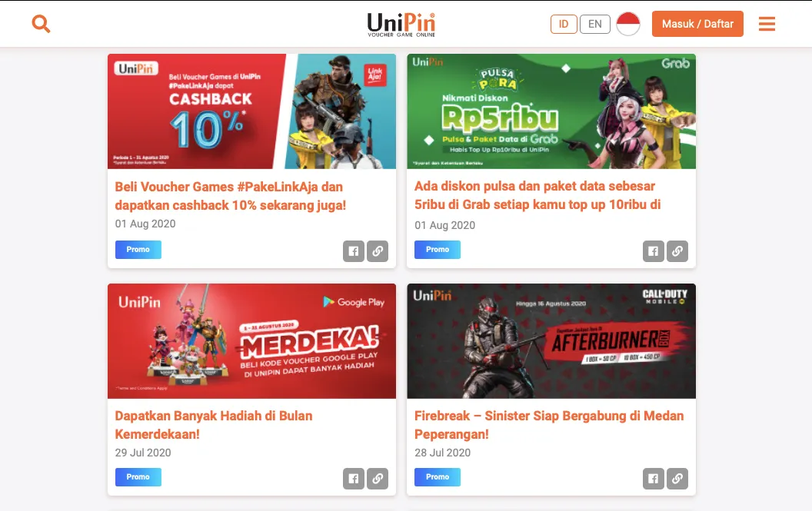Switch language to ID

click(x=564, y=25)
